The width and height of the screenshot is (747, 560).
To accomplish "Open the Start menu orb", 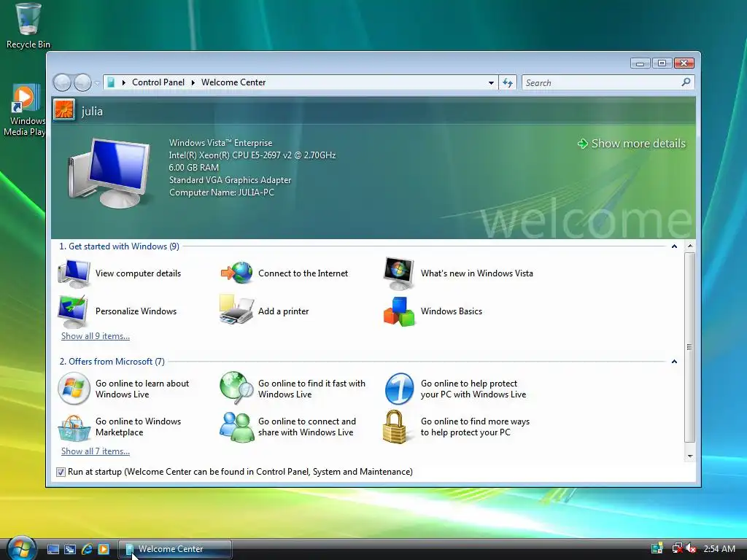I will click(x=22, y=548).
